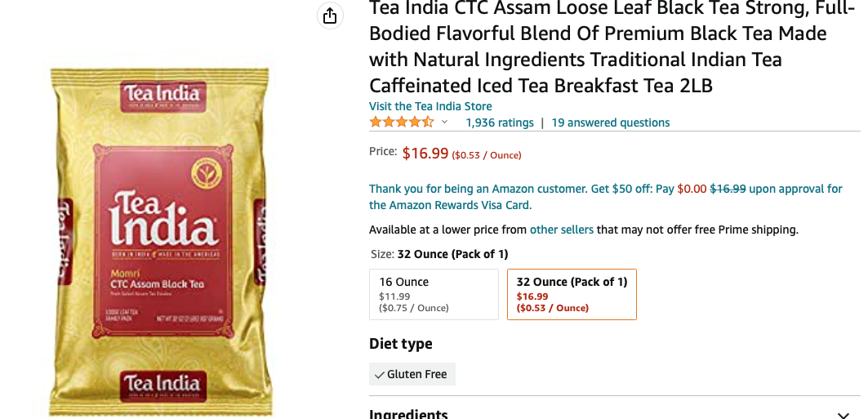This screenshot has width=868, height=419.
Task: Click the share icon above the product image
Action: [x=329, y=16]
